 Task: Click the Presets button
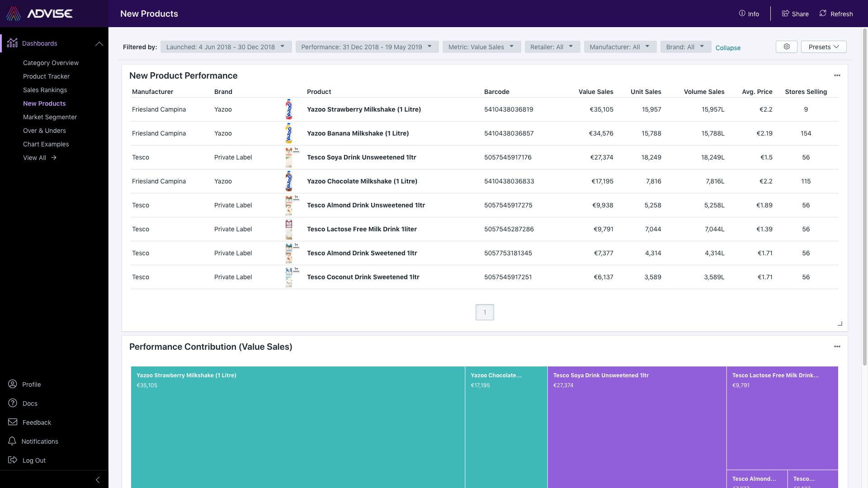click(x=823, y=47)
